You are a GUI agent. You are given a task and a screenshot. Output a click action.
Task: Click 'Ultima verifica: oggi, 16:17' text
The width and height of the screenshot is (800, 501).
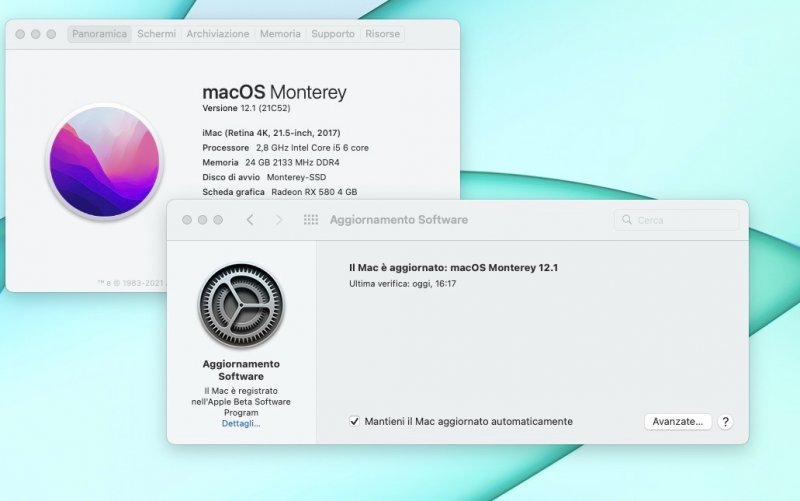tap(403, 284)
